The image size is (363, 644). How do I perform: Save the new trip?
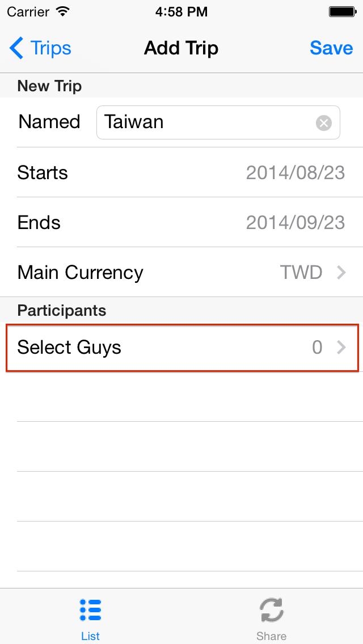pyautogui.click(x=331, y=48)
